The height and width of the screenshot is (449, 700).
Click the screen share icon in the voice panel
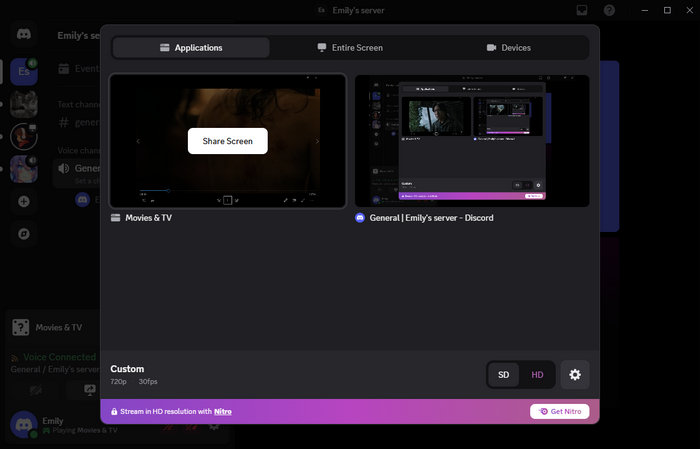[x=90, y=390]
